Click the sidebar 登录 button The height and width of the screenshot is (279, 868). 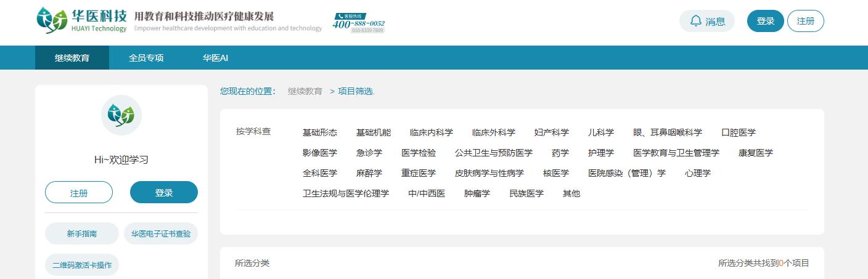click(163, 193)
